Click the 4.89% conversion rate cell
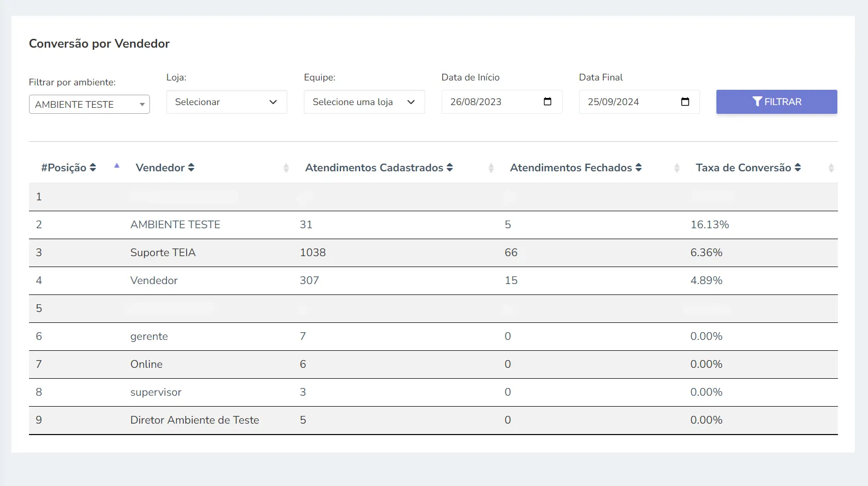Image resolution: width=868 pixels, height=486 pixels. pos(706,280)
